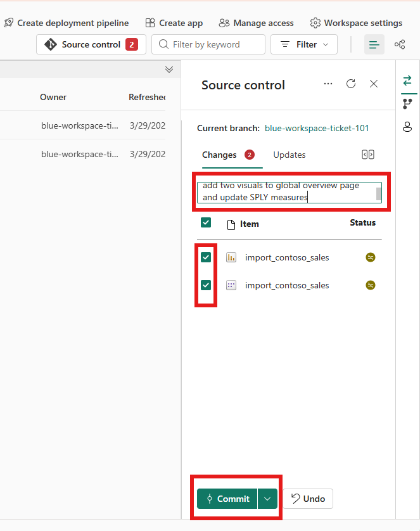Image resolution: width=420 pixels, height=531 pixels.
Task: Click the semantic model icon for import_contoso_sales
Action: click(x=231, y=285)
